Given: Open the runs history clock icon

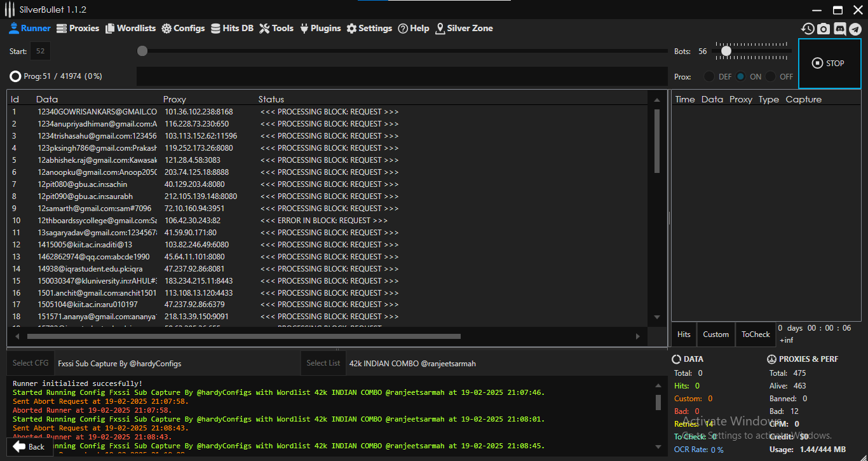Looking at the screenshot, I should 808,29.
